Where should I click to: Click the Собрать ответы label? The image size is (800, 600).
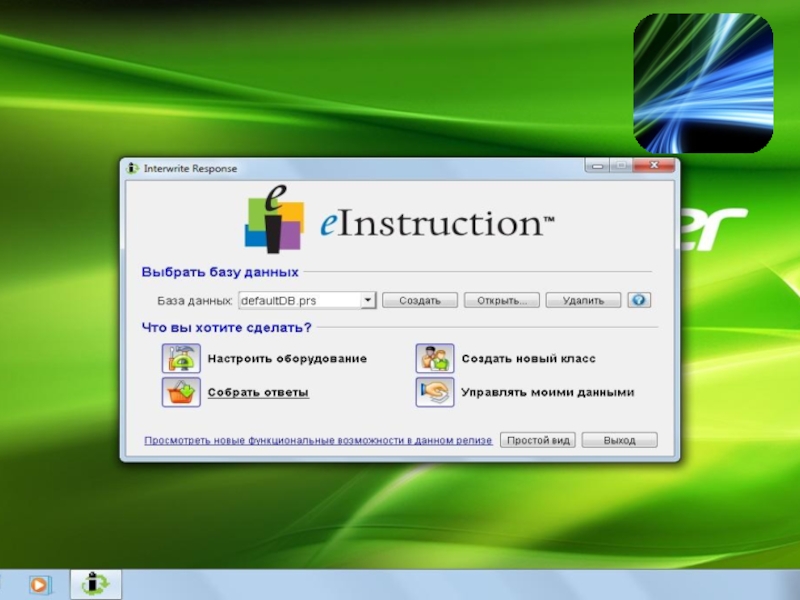click(x=258, y=392)
